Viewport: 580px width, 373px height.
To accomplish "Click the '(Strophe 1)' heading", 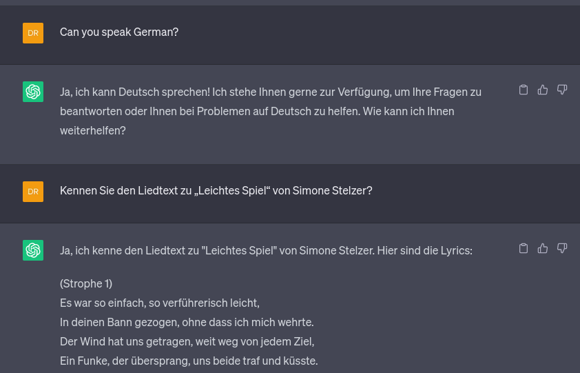I will tap(86, 284).
